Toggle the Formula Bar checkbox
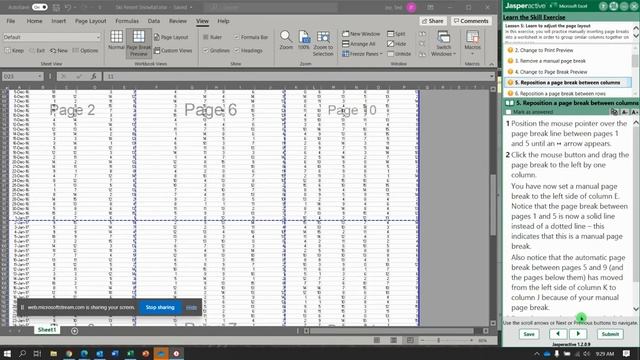This screenshot has width=640, height=360. [x=236, y=37]
